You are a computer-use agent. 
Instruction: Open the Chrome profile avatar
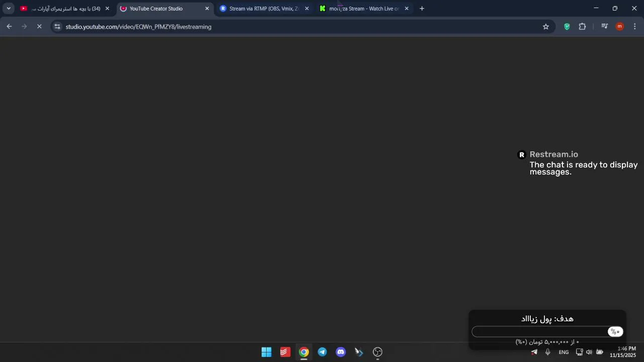tap(620, 27)
